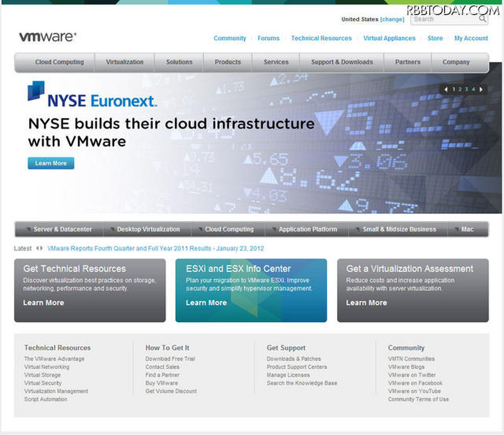The image size is (504, 435).
Task: Go to previous banner slide arrow
Action: click(446, 90)
